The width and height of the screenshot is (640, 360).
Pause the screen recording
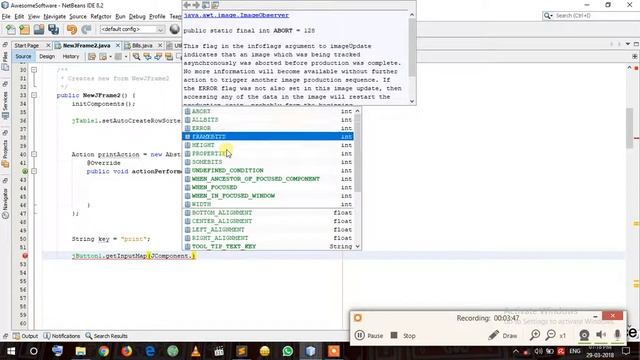point(369,336)
